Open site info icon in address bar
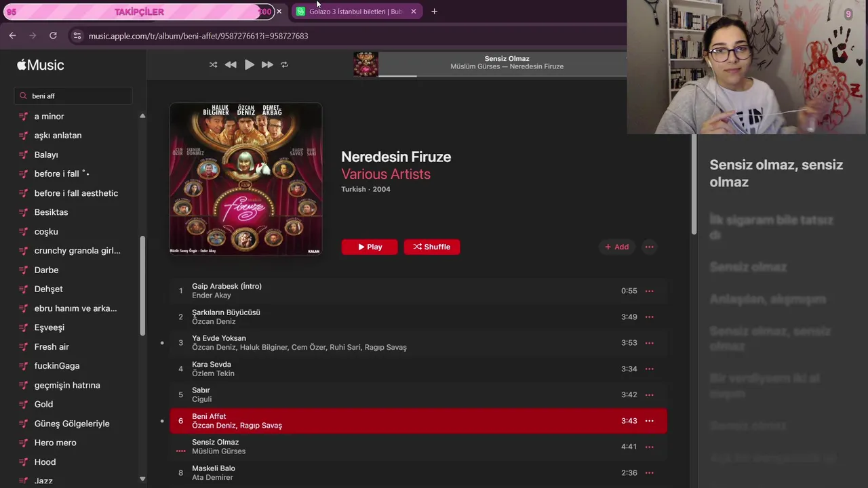This screenshot has width=868, height=488. pyautogui.click(x=77, y=36)
